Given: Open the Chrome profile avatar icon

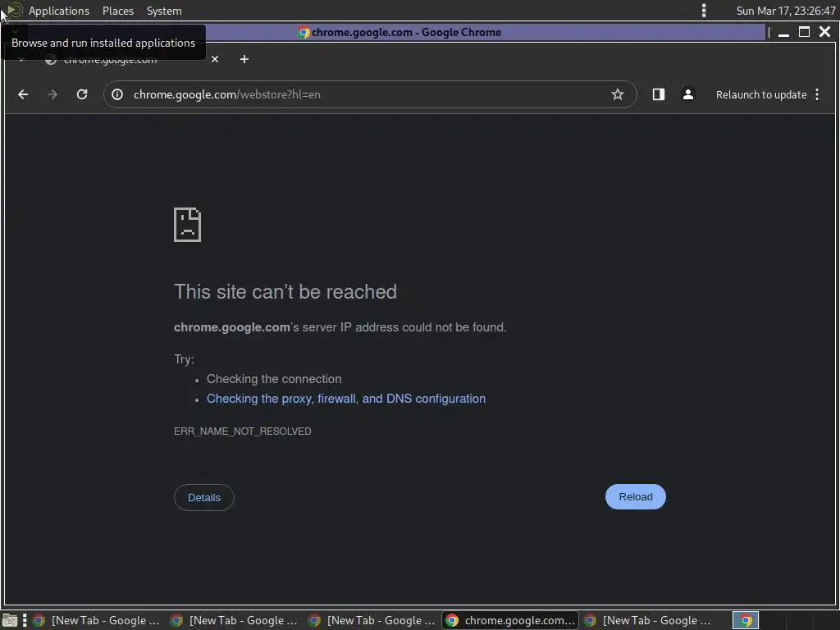Looking at the screenshot, I should pyautogui.click(x=688, y=94).
